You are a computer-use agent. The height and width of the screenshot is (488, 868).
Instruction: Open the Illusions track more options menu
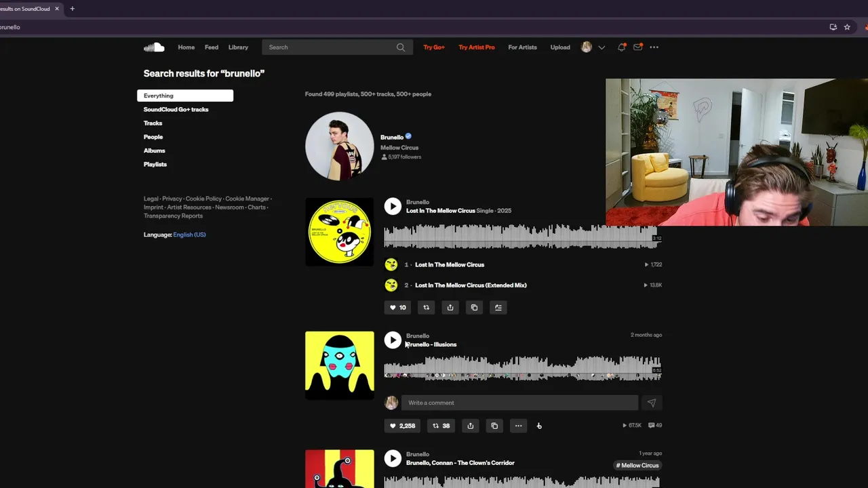point(518,426)
